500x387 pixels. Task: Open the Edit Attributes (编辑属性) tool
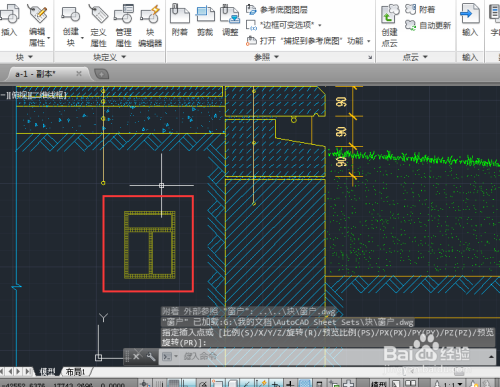click(x=37, y=13)
